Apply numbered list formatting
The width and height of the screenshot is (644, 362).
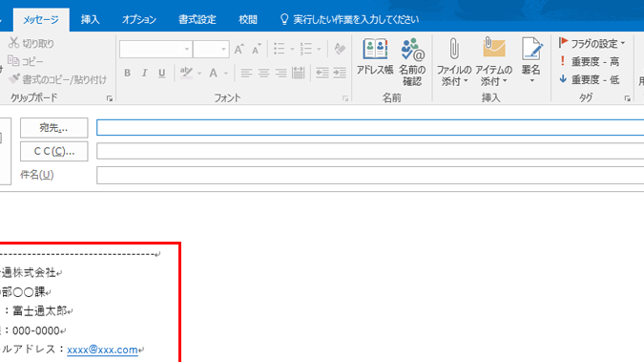[x=306, y=49]
